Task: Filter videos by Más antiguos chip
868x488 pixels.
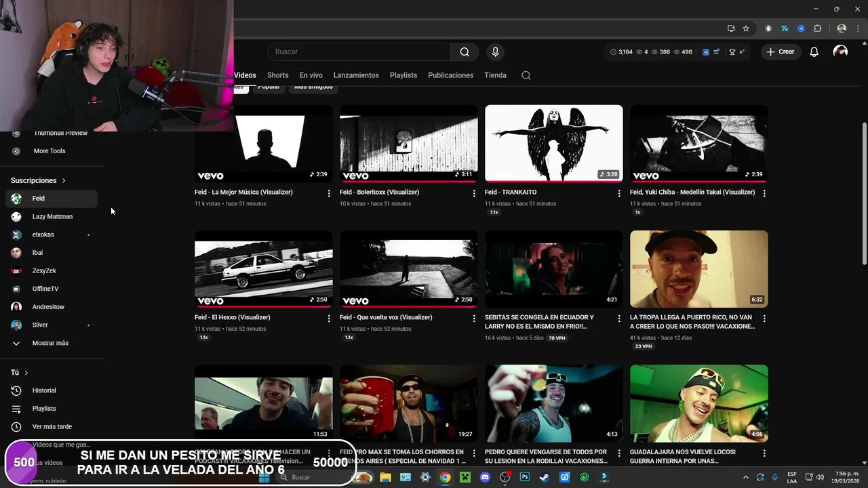Action: click(x=313, y=87)
